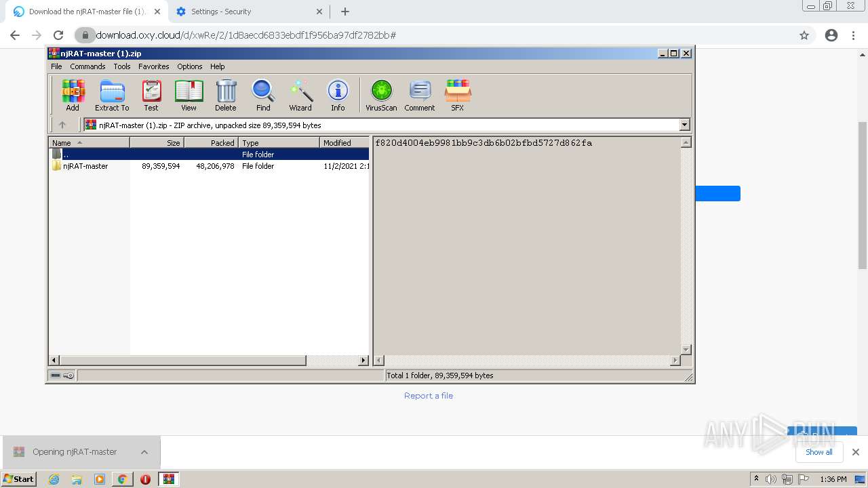Viewport: 868px width, 488px height.
Task: Open a new browser tab
Action: point(345,12)
